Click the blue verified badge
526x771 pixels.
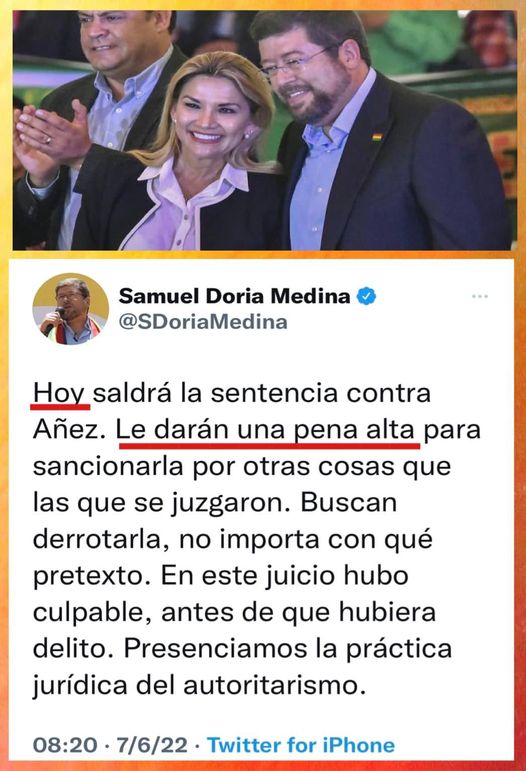pos(366,296)
